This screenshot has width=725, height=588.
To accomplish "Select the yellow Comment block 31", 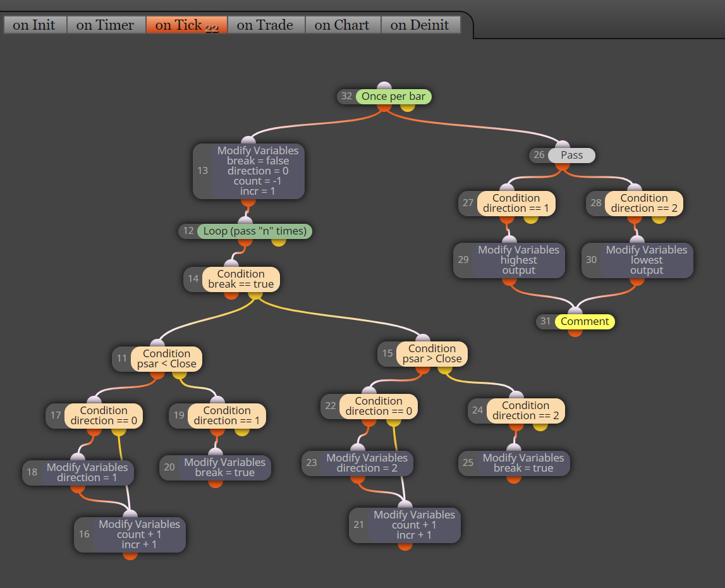I will 576,322.
